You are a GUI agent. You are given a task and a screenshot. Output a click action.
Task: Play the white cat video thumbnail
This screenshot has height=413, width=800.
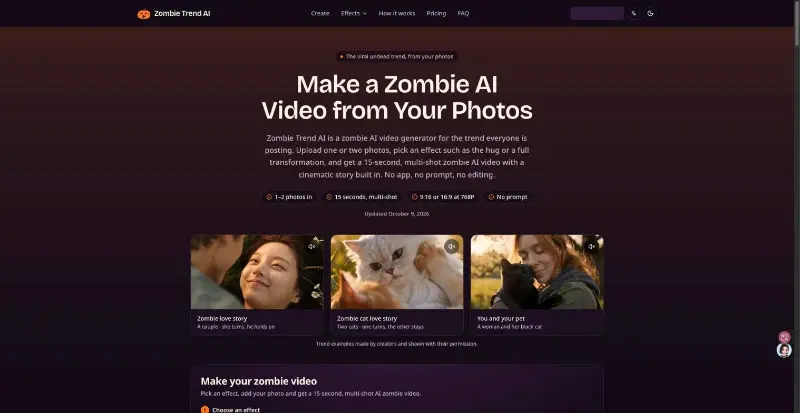click(x=397, y=272)
